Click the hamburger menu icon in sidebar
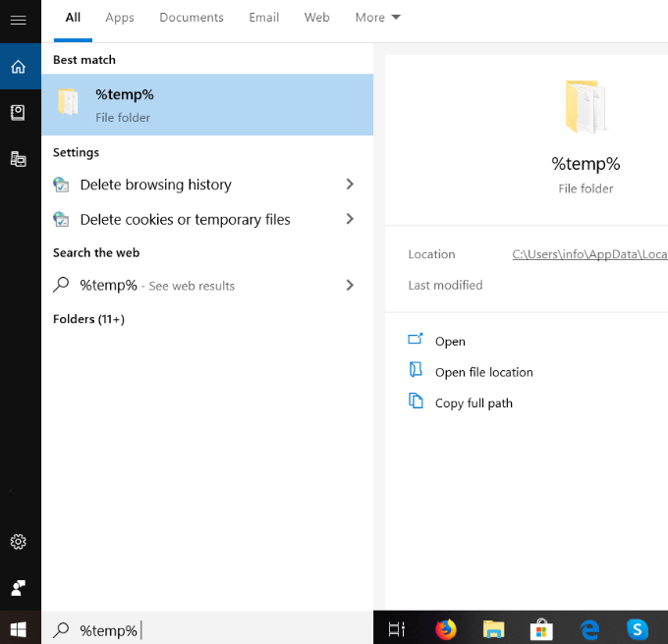This screenshot has height=644, width=668. tap(18, 20)
